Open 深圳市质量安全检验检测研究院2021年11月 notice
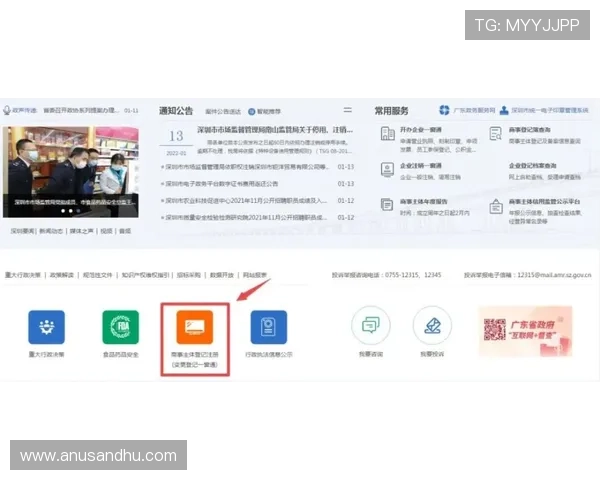The image size is (600, 480). point(246,217)
